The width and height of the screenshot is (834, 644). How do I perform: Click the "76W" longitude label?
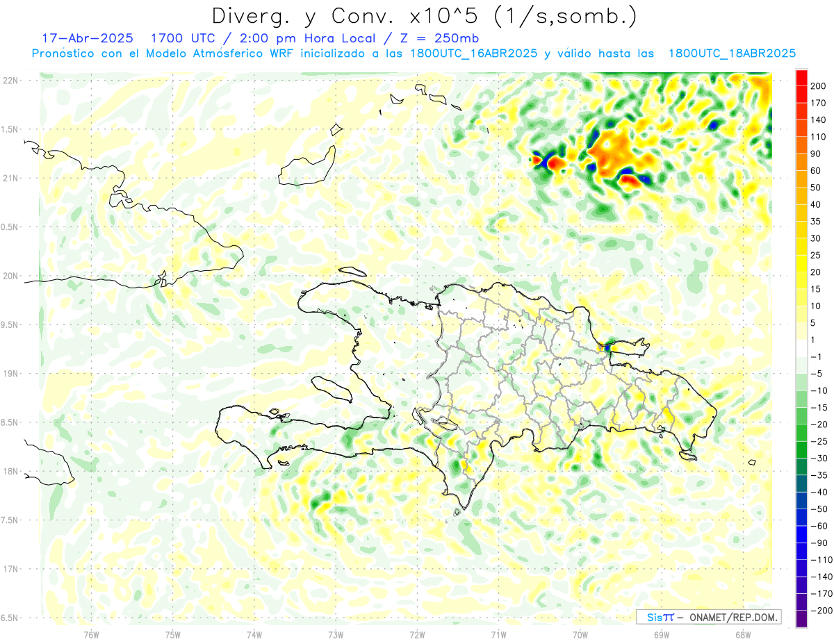[91, 634]
